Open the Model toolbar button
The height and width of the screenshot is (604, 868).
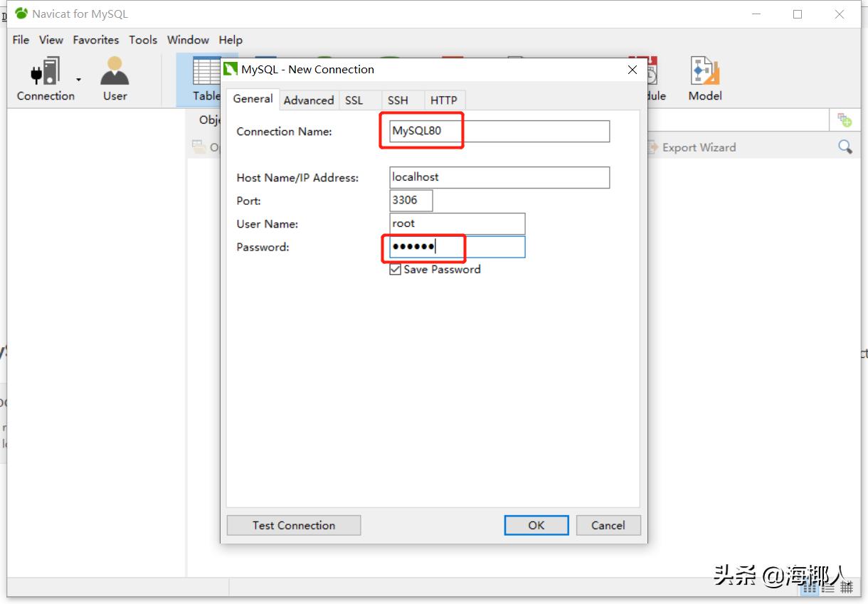[705, 79]
